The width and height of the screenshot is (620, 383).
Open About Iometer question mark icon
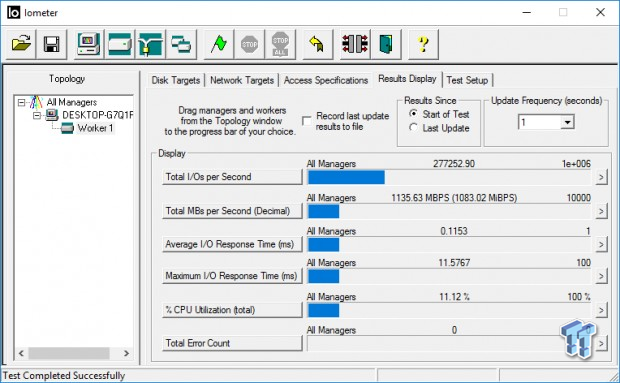[x=423, y=44]
